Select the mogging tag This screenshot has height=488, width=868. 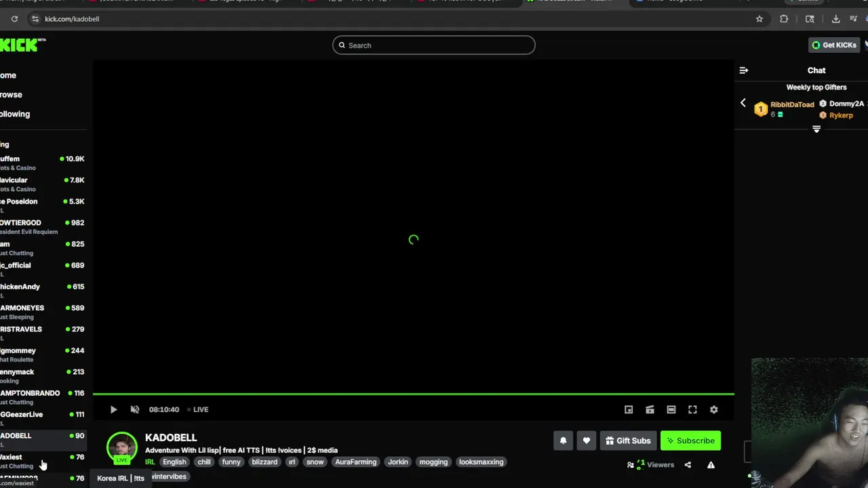pyautogui.click(x=433, y=462)
